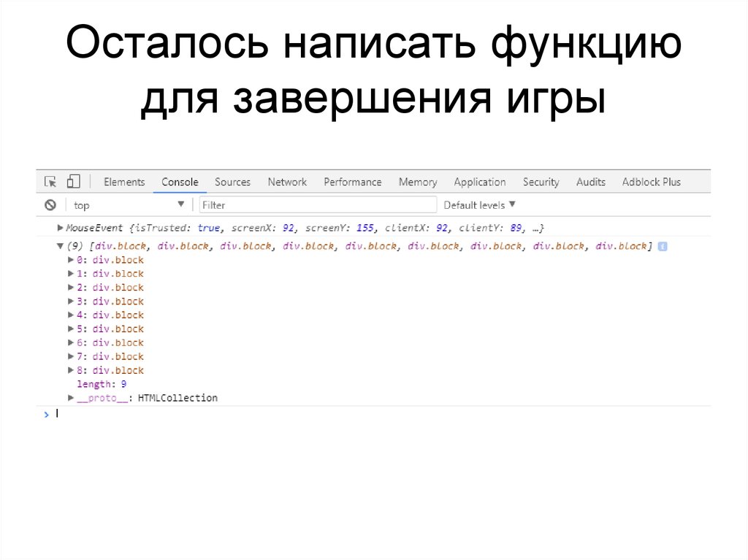Open the Default levels dropdown
Image resolution: width=748 pixels, height=560 pixels.
(x=478, y=204)
